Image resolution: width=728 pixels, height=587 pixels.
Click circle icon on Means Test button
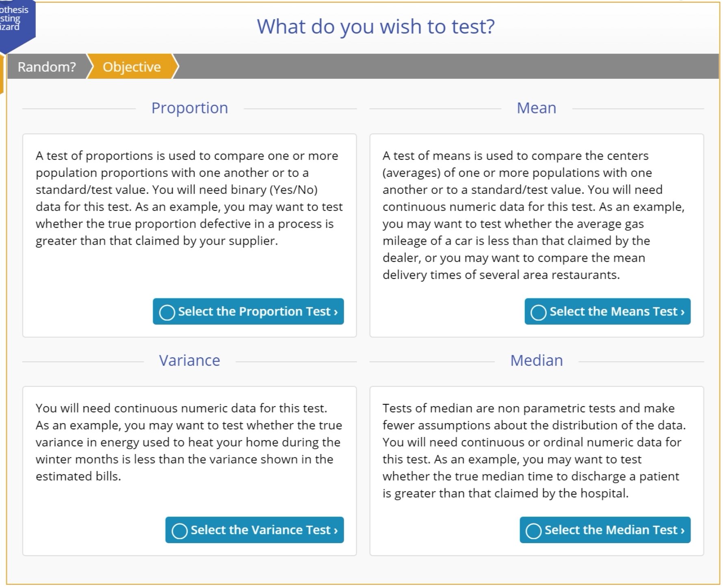pyautogui.click(x=538, y=312)
